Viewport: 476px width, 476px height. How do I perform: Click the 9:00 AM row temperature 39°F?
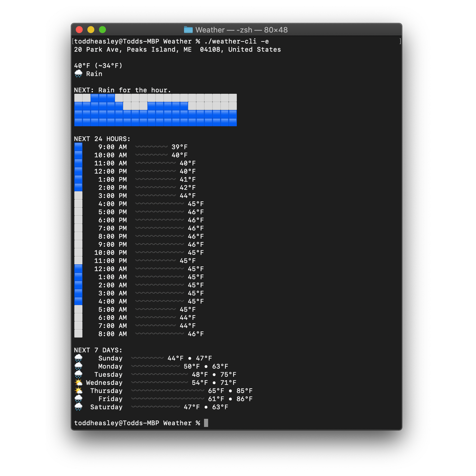coord(179,147)
